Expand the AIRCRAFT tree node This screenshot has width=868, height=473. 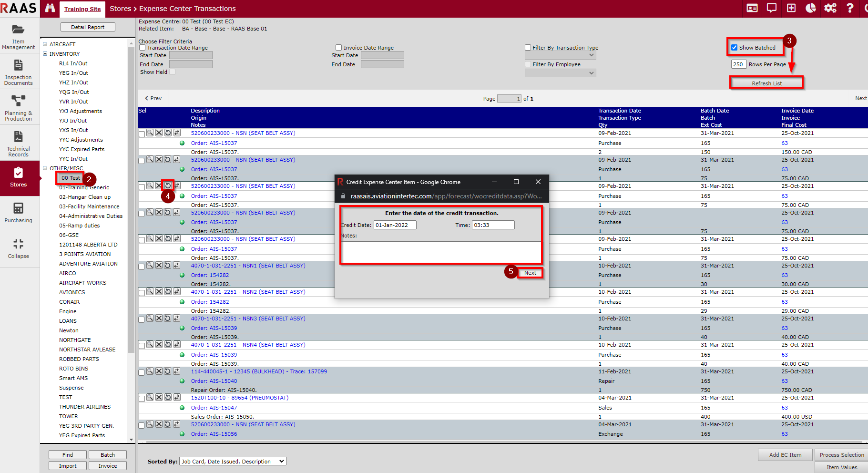point(45,44)
